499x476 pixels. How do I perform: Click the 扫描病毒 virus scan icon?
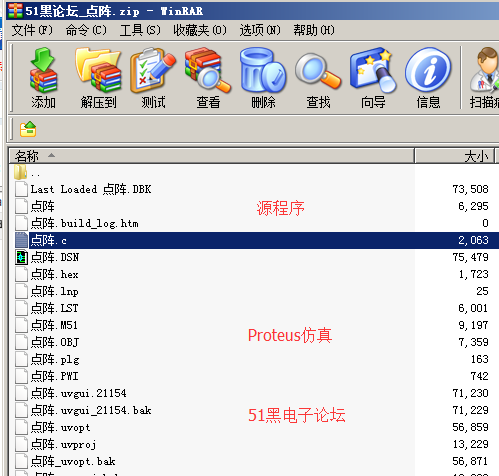point(484,78)
